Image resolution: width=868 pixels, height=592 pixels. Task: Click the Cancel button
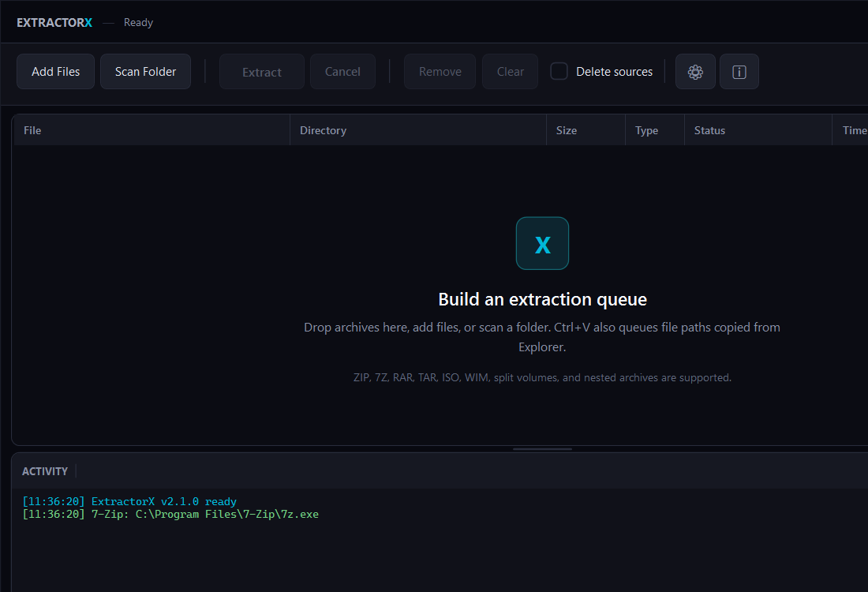[342, 70]
